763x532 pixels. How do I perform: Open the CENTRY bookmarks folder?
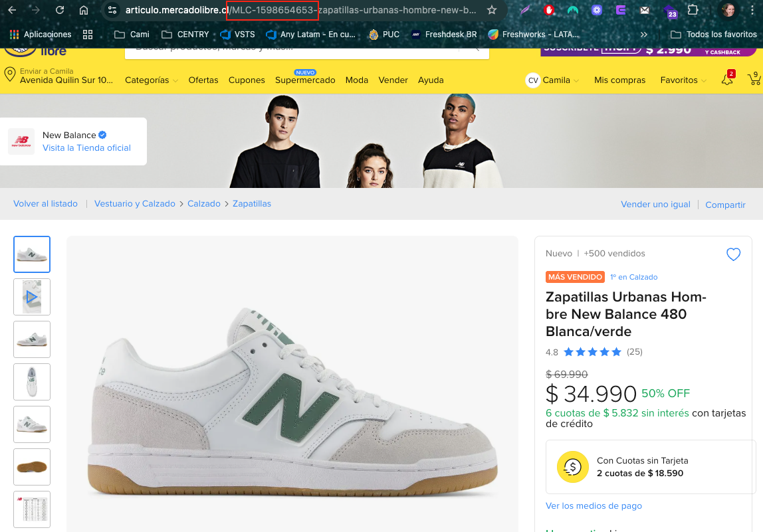tap(185, 34)
